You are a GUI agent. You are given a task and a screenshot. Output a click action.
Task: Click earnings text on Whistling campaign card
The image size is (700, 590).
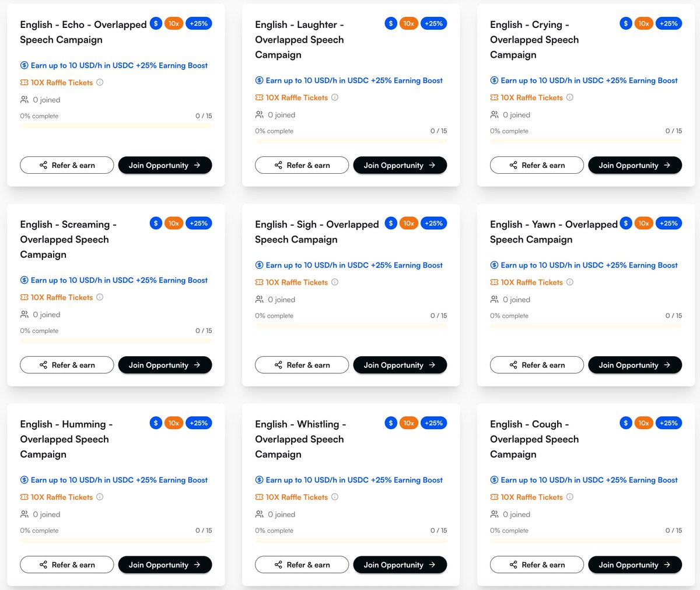(x=349, y=480)
